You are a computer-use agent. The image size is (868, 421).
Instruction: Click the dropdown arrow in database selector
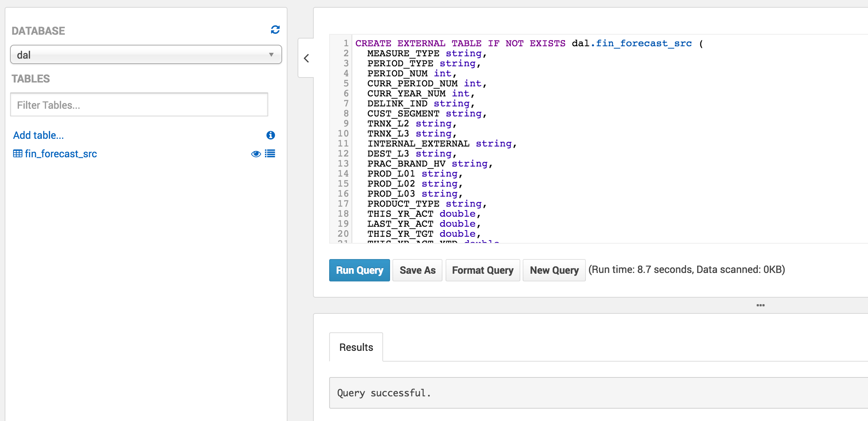click(x=271, y=55)
